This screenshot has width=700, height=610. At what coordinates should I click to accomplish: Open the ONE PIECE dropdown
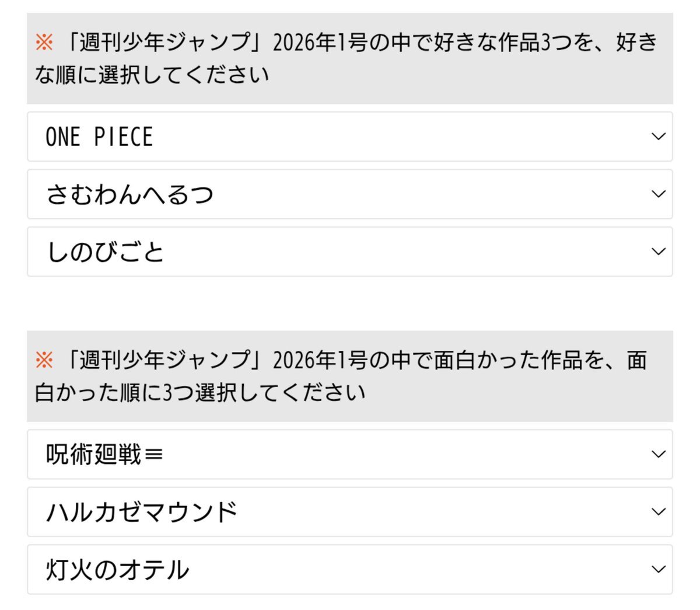[x=349, y=137]
